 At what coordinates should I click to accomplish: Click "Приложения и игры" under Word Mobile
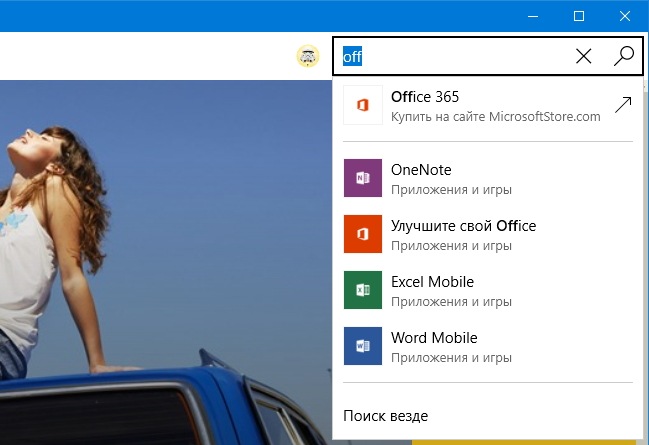point(452,358)
